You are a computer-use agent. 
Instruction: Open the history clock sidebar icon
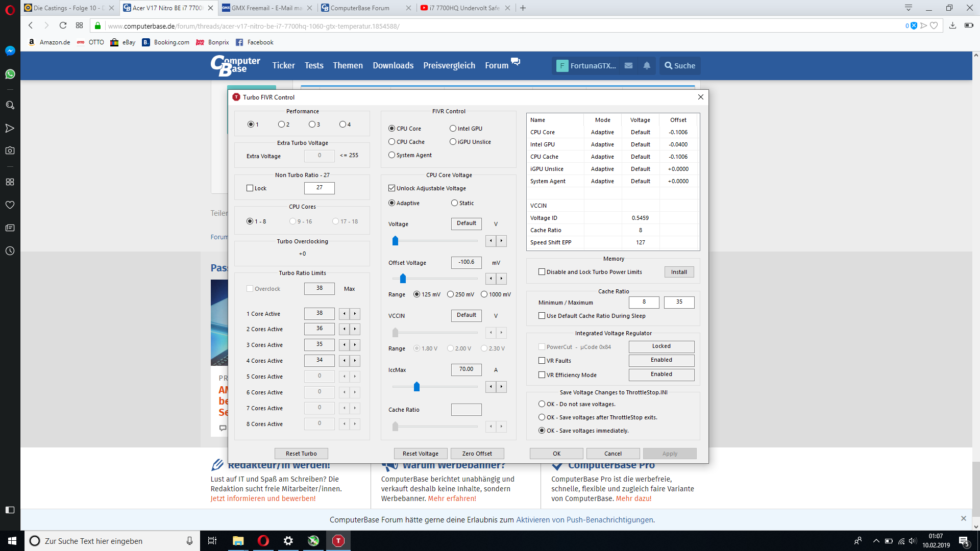pyautogui.click(x=10, y=251)
